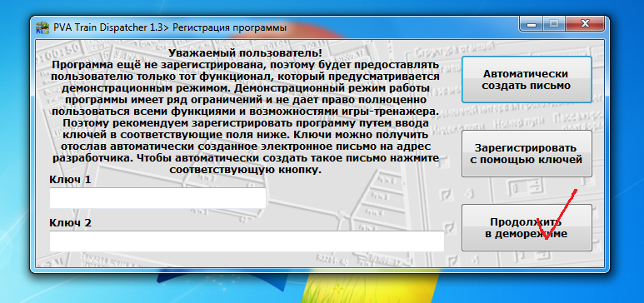Continue in demo mode via 'Продолжить в деморежиме'

click(527, 227)
